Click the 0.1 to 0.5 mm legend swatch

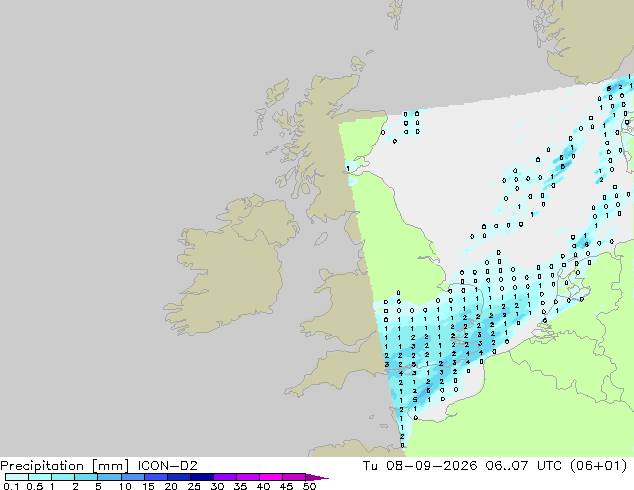[17, 477]
